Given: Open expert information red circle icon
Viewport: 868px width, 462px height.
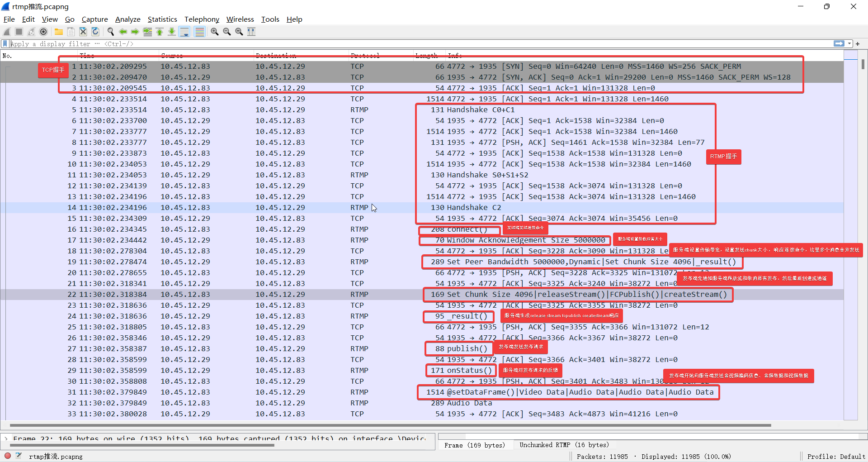Looking at the screenshot, I should pyautogui.click(x=8, y=456).
